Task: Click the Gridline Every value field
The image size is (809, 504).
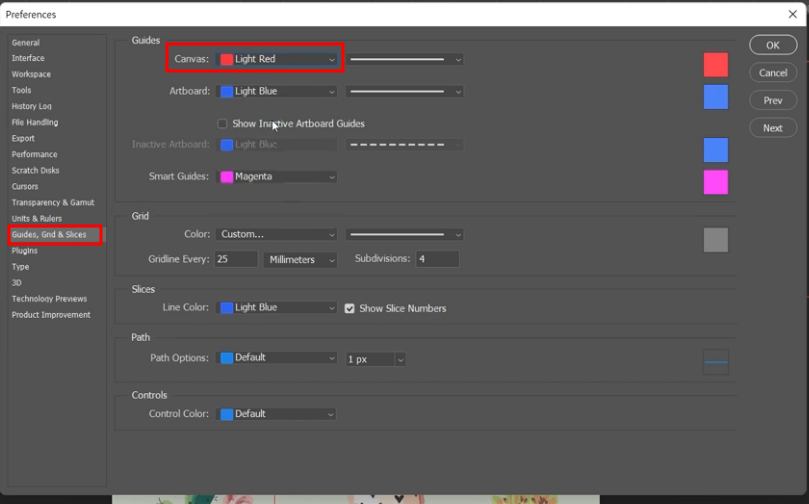Action: click(x=236, y=259)
